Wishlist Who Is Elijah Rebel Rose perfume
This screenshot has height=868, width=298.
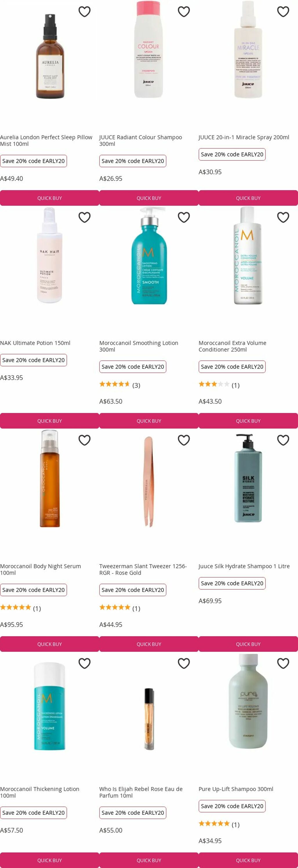coord(183,663)
